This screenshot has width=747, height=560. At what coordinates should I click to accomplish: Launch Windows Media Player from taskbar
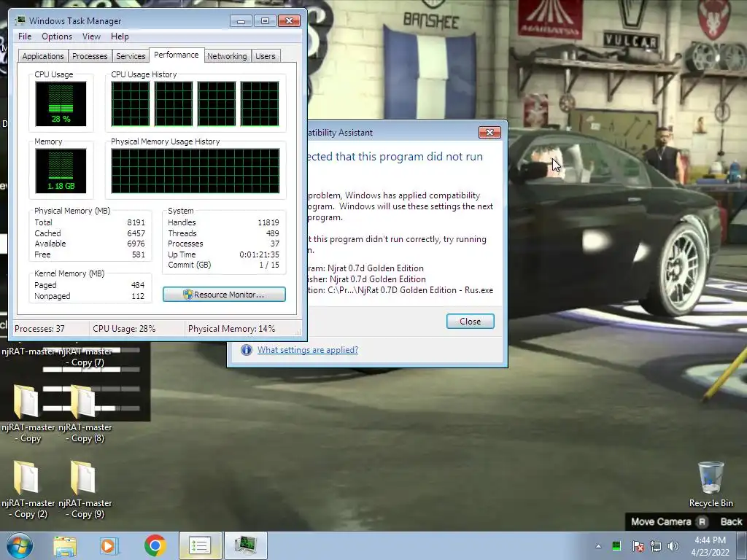[x=108, y=545]
